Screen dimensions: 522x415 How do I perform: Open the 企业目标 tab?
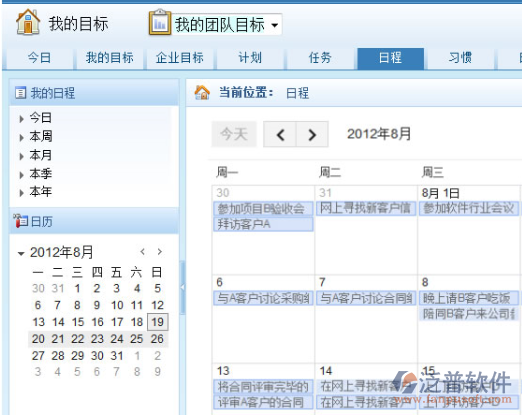click(x=179, y=58)
